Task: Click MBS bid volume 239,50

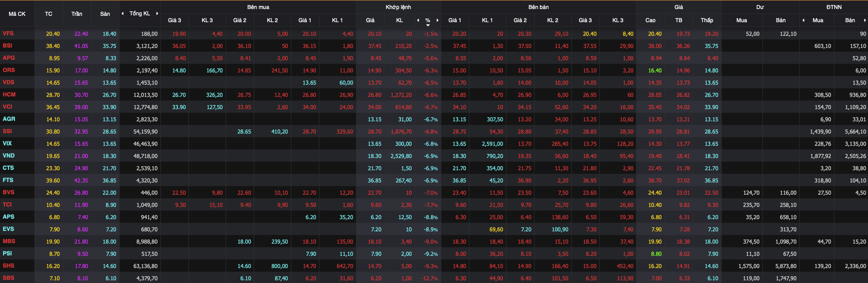Action: click(280, 242)
